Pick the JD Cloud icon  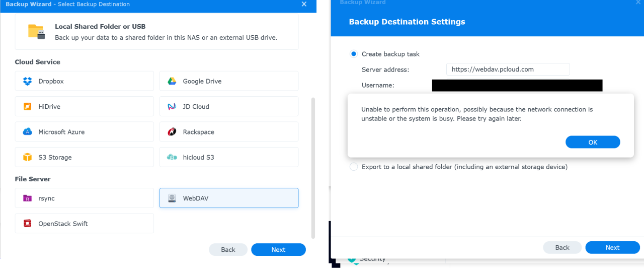click(172, 107)
